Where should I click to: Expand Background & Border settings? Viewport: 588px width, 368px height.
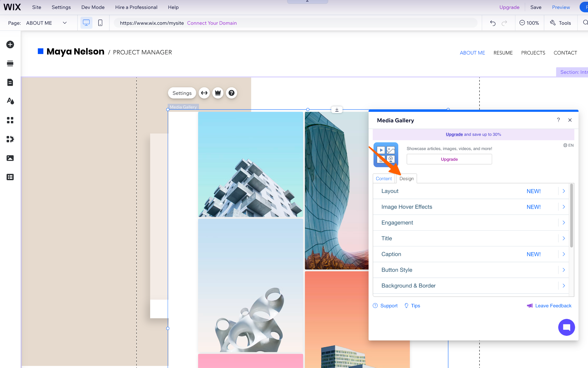471,286
